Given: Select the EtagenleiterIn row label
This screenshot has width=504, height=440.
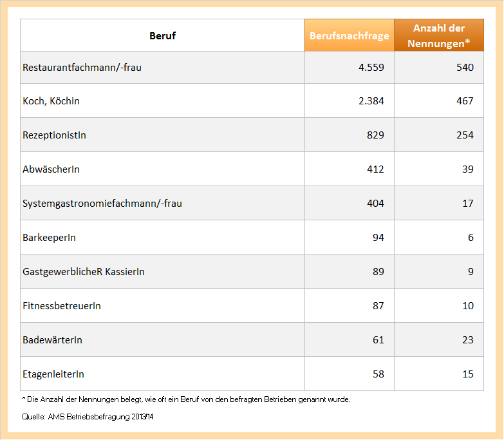Looking at the screenshot, I should pyautogui.click(x=53, y=374).
